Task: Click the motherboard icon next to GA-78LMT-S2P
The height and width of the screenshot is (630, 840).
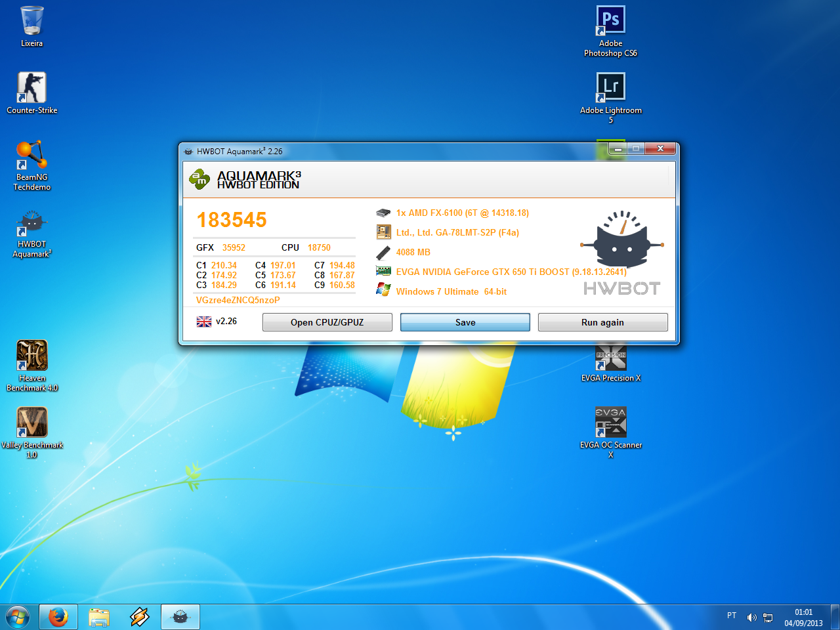Action: pos(383,232)
